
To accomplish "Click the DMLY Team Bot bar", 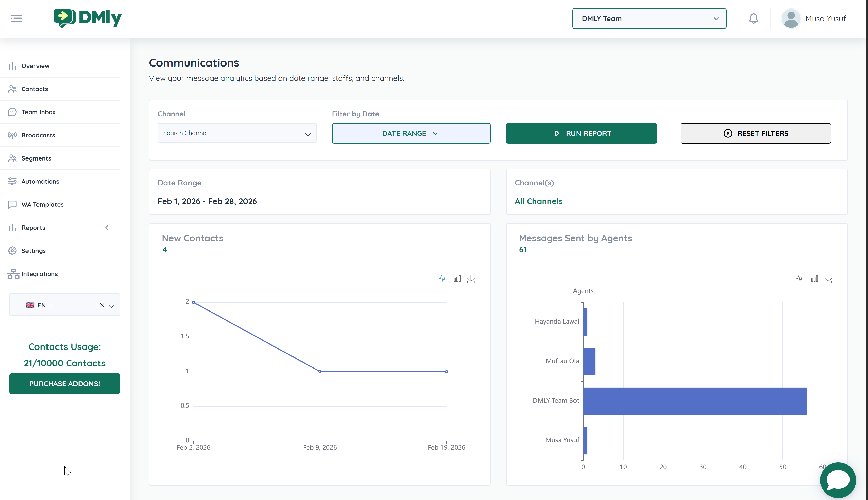I will (x=695, y=401).
